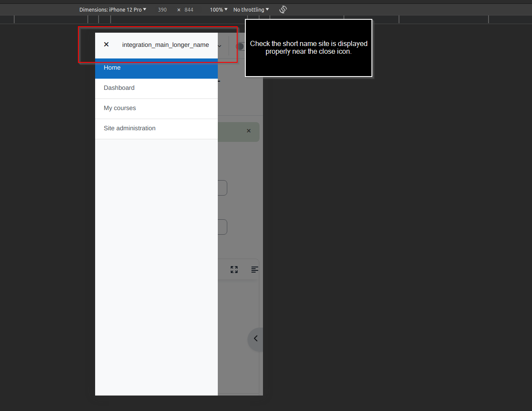The image size is (532, 411).
Task: Go to My courses in the drawer
Action: coord(156,108)
